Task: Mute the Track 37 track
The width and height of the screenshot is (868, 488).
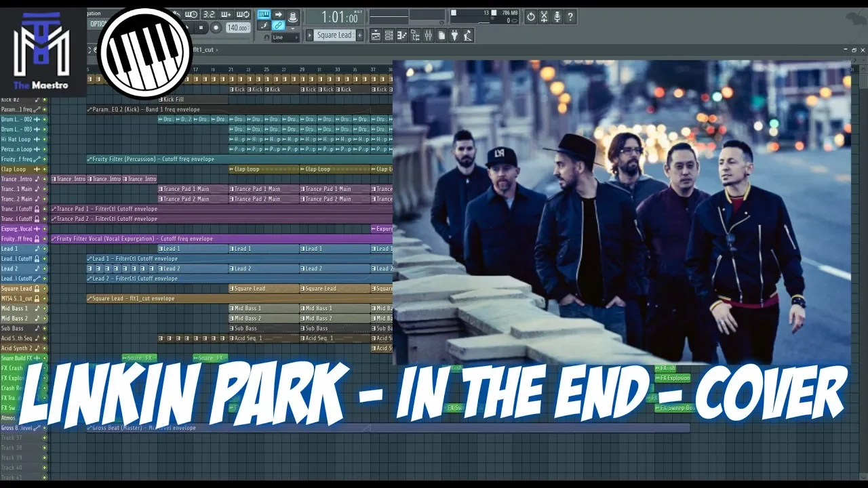Action: [45, 438]
